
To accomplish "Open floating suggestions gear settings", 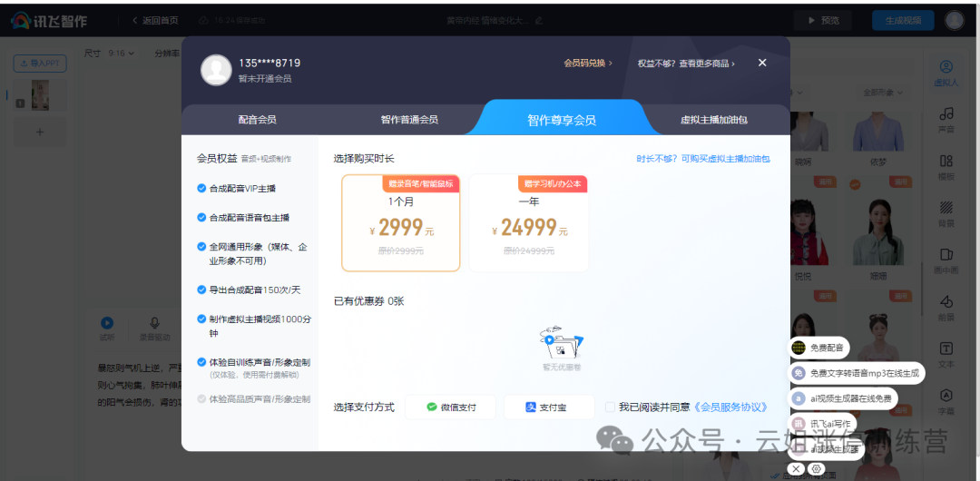I will point(816,468).
